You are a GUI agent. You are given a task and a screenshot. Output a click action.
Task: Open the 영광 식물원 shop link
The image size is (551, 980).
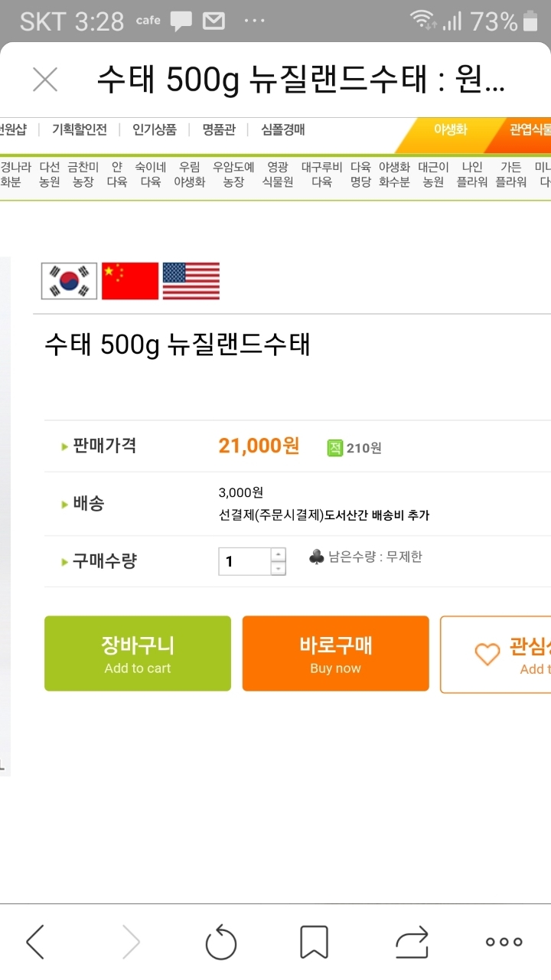click(278, 174)
